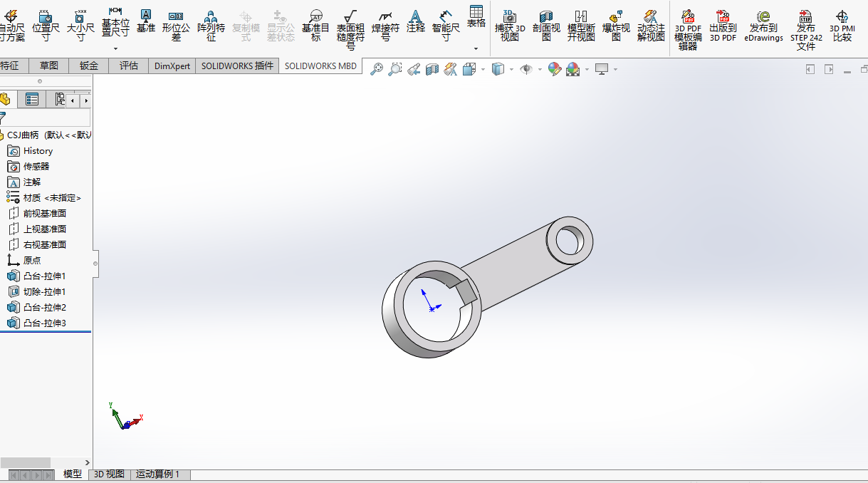Open the 3D PMI 比较 tool
The image size is (868, 483).
[x=842, y=25]
